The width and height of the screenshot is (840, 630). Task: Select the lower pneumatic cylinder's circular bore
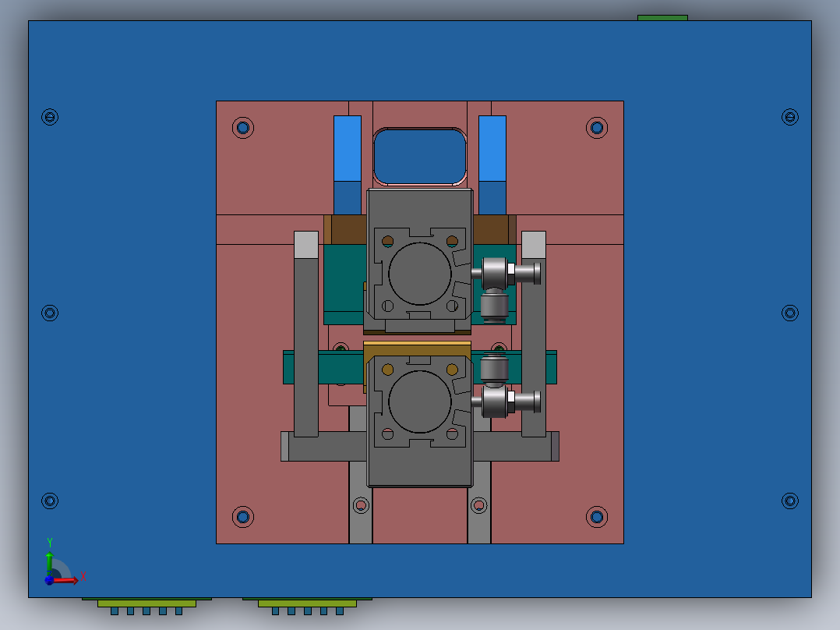[x=419, y=401]
